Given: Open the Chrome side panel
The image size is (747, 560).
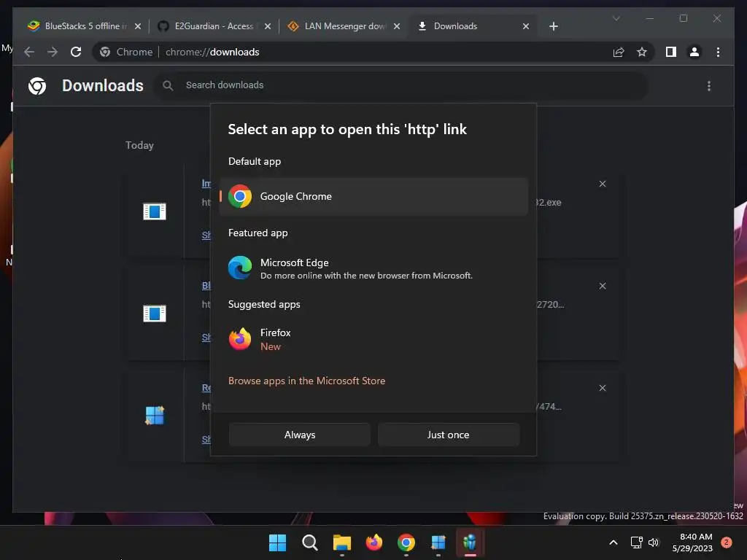Looking at the screenshot, I should [x=671, y=52].
